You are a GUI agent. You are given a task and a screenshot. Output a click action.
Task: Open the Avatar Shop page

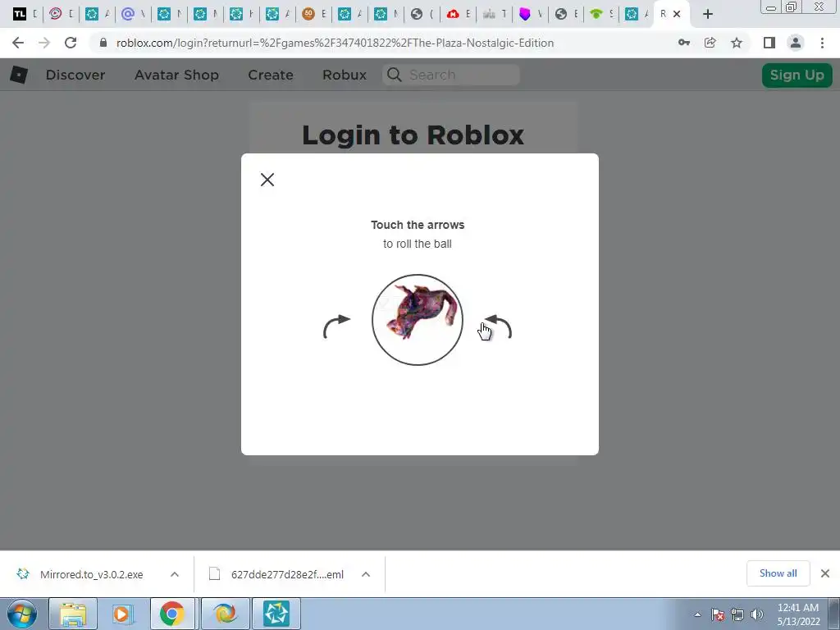176,75
